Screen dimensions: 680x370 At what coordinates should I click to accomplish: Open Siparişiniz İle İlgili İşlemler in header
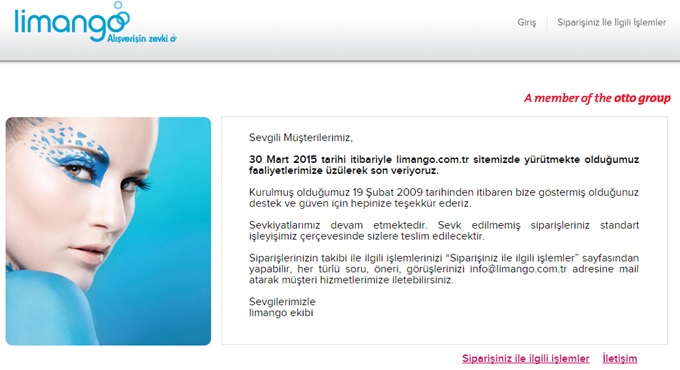[x=611, y=23]
